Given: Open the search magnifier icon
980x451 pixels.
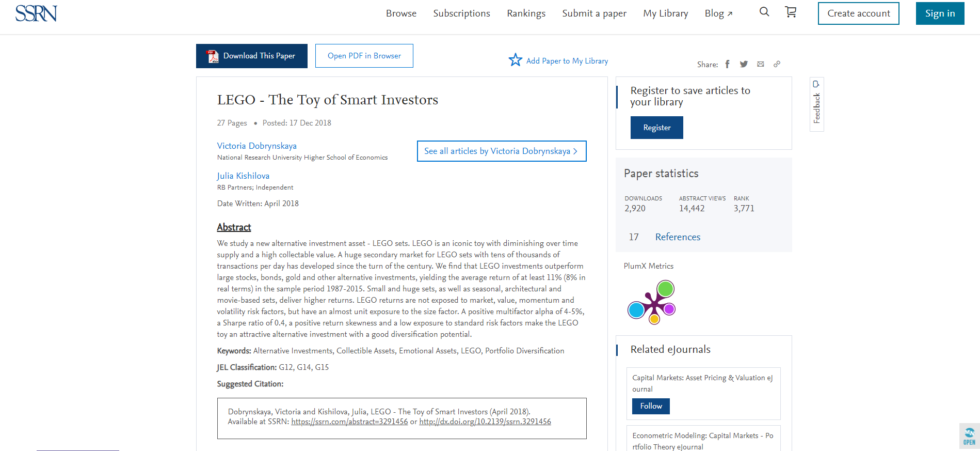Looking at the screenshot, I should click(764, 12).
